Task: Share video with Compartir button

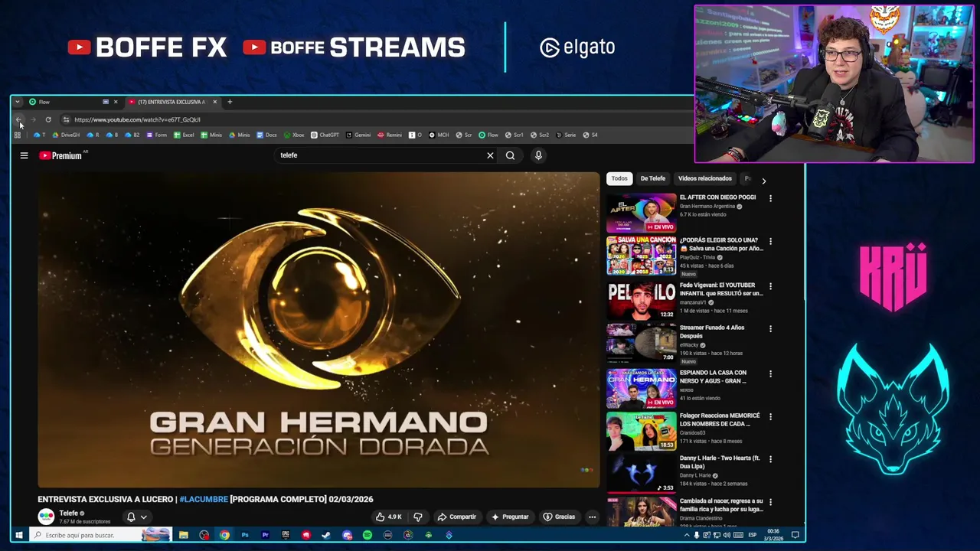Action: [457, 517]
